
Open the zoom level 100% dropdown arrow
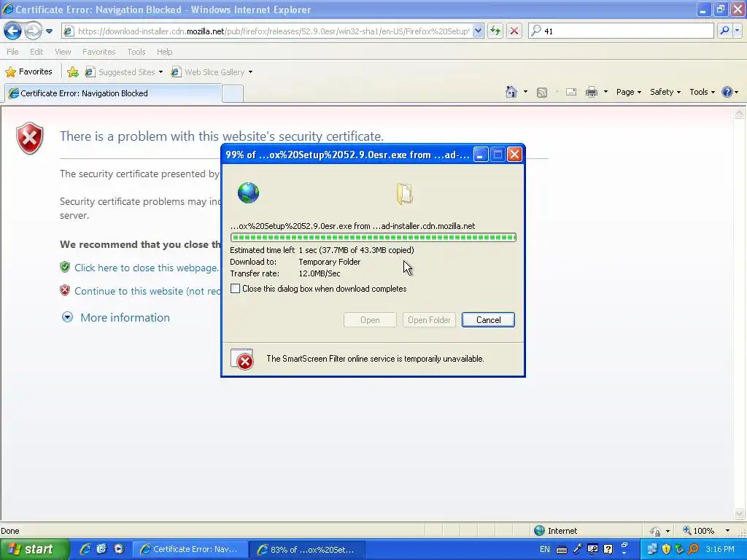coord(727,531)
